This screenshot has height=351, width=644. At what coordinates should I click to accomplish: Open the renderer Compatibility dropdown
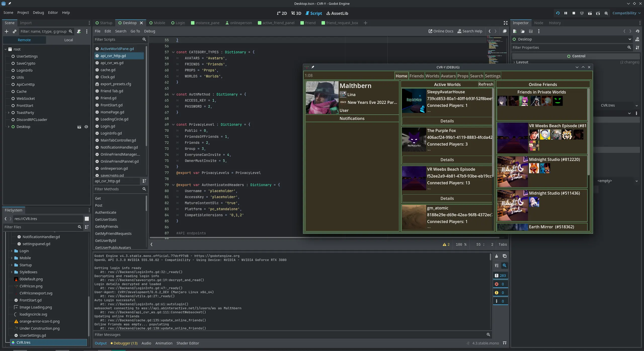click(x=626, y=13)
